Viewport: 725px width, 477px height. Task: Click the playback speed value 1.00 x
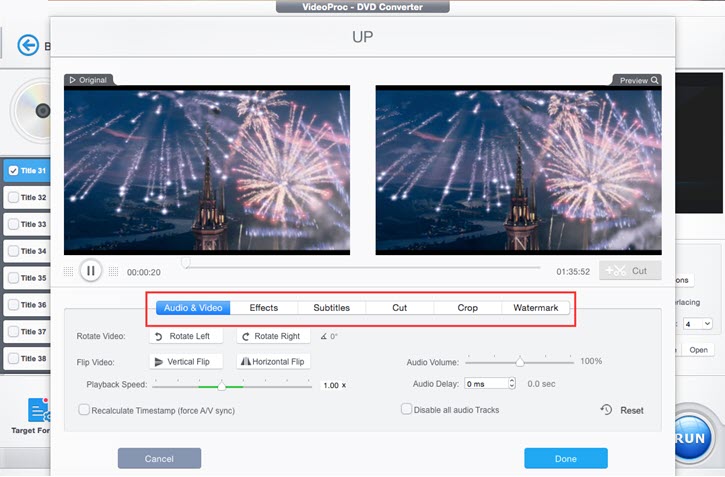coord(334,385)
